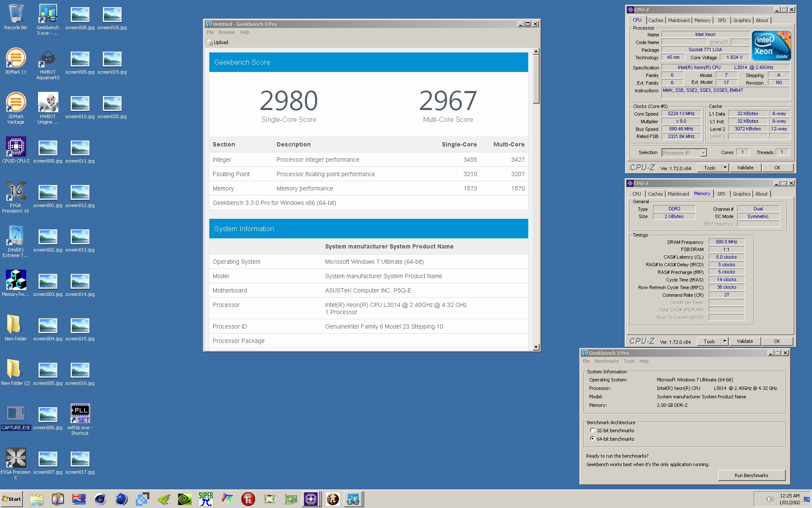Open the green NVIDIA logo taskbar icon

[x=185, y=499]
